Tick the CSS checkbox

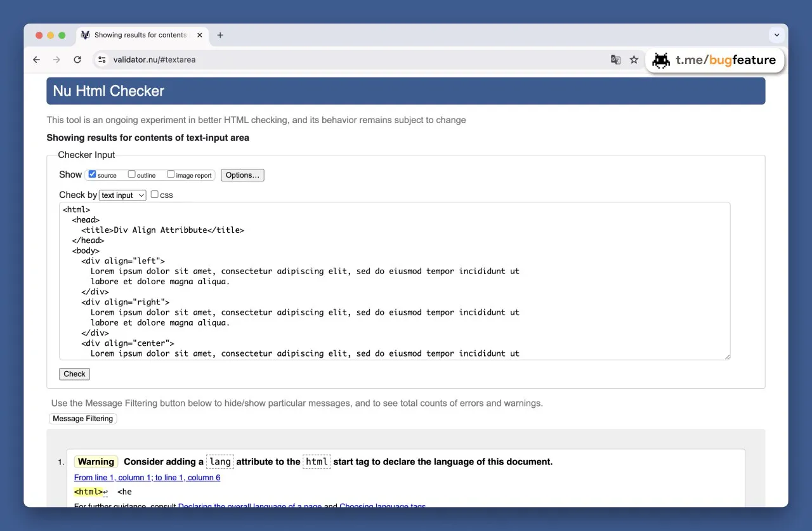(x=154, y=194)
